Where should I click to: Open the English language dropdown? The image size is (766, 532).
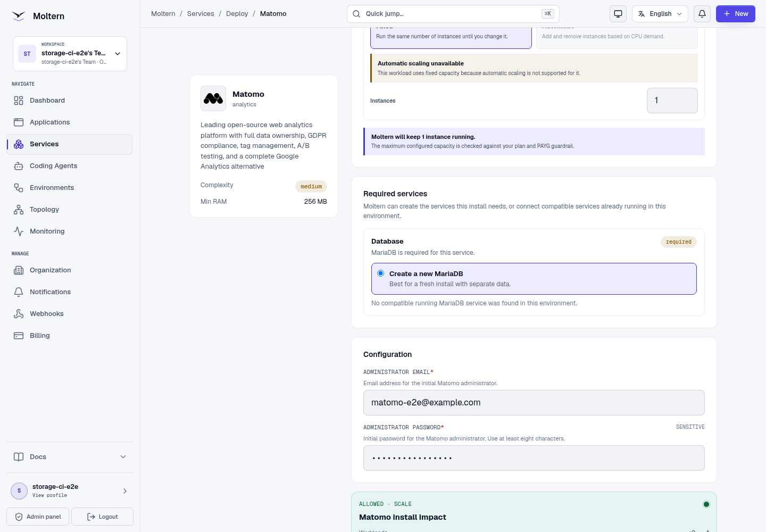660,14
